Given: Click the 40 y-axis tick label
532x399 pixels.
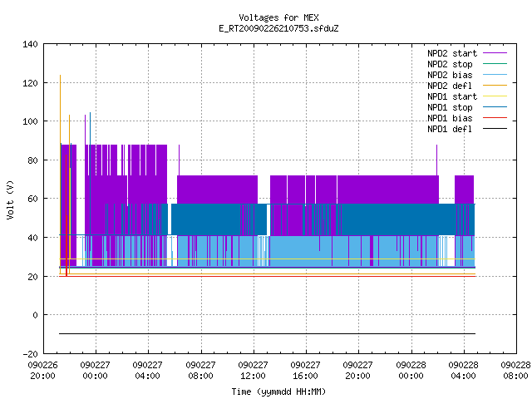Looking at the screenshot, I should pyautogui.click(x=32, y=238).
